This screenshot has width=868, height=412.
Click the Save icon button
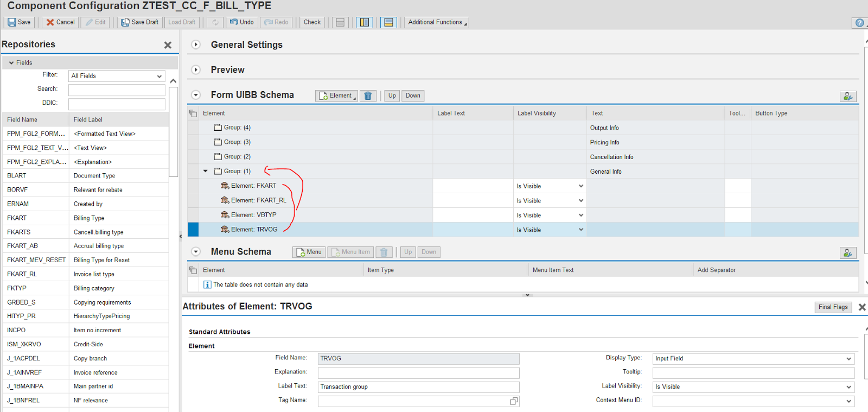click(19, 22)
